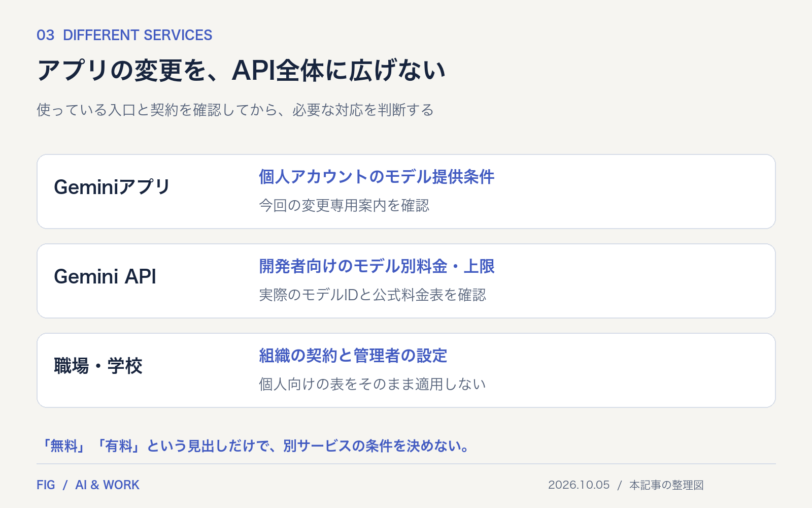812x508 pixels.
Task: Click the subtitle starting '使っている入口と契約'
Action: point(235,110)
